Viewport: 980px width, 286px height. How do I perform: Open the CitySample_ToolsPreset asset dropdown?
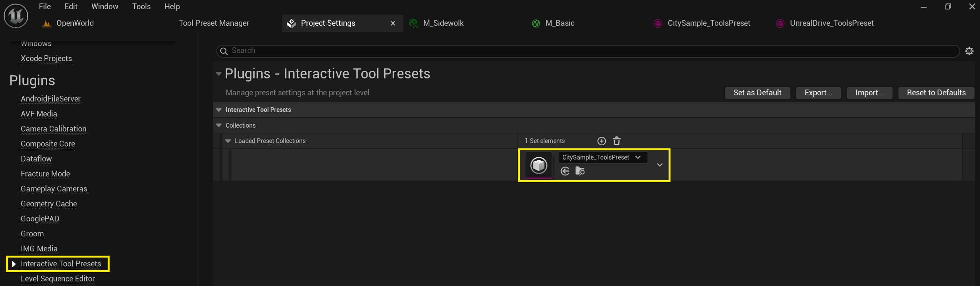(602, 157)
